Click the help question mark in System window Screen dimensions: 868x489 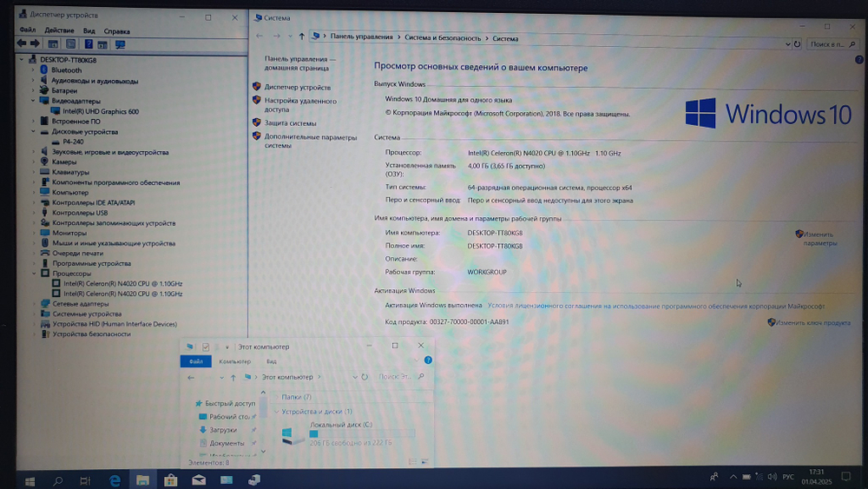coord(858,59)
